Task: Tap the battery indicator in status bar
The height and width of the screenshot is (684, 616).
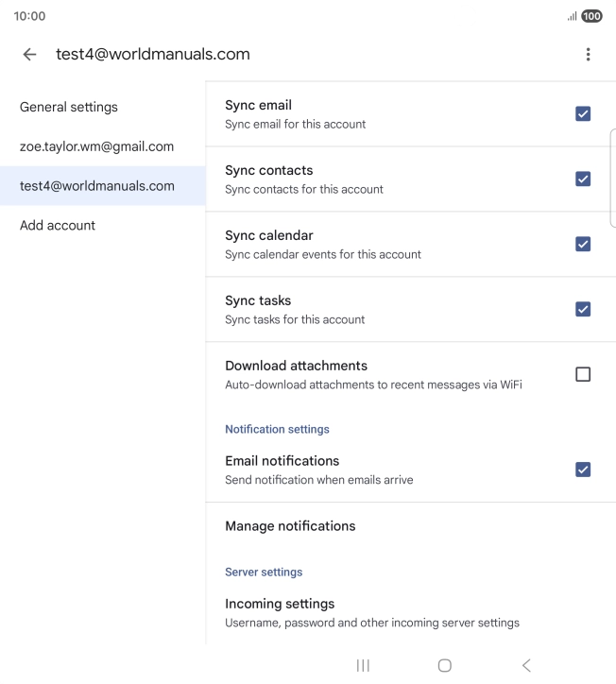Action: coord(591,16)
